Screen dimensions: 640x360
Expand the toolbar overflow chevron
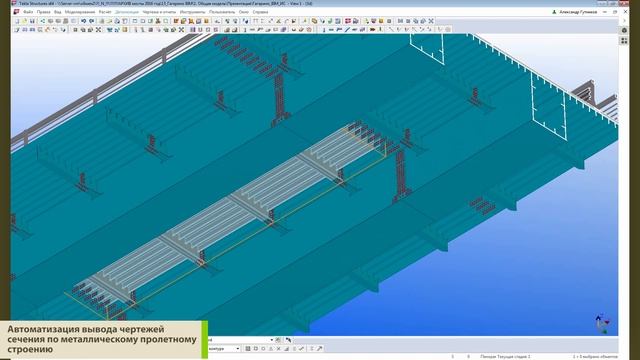[624, 21]
